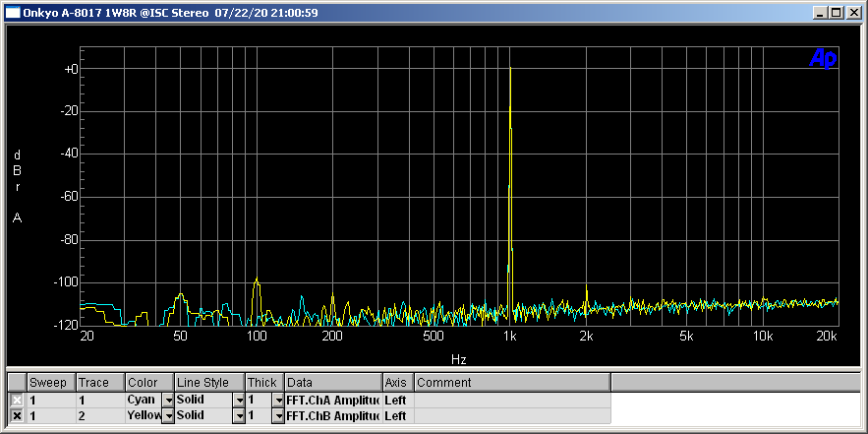Image resolution: width=868 pixels, height=434 pixels.
Task: Click Left axis cell in ChA row
Action: point(398,400)
